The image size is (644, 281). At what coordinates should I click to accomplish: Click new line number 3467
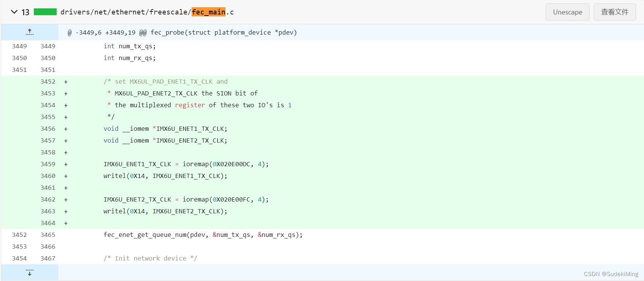[48, 258]
